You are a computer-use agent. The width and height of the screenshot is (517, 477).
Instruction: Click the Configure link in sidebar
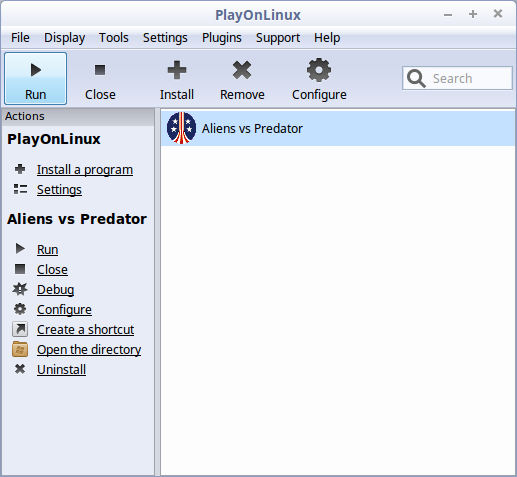[64, 310]
